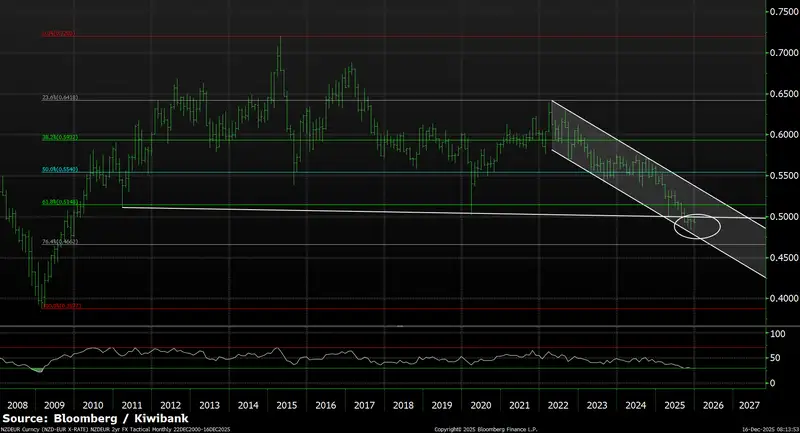Click the white ellipse annotation near 2025
Screen dimensions: 800x433
697,226
